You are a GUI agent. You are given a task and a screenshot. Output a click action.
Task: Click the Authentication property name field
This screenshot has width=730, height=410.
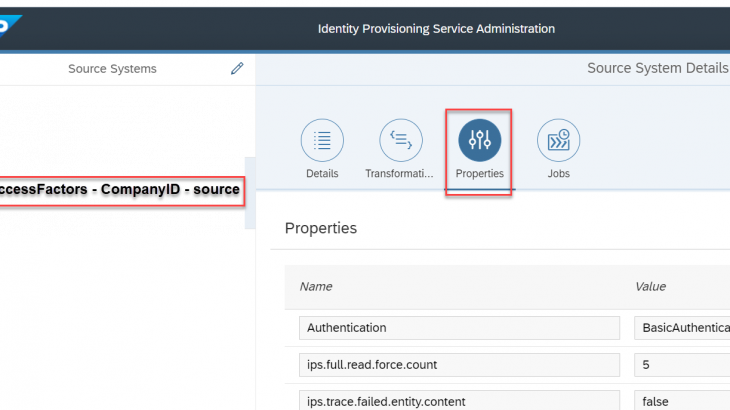pyautogui.click(x=459, y=327)
